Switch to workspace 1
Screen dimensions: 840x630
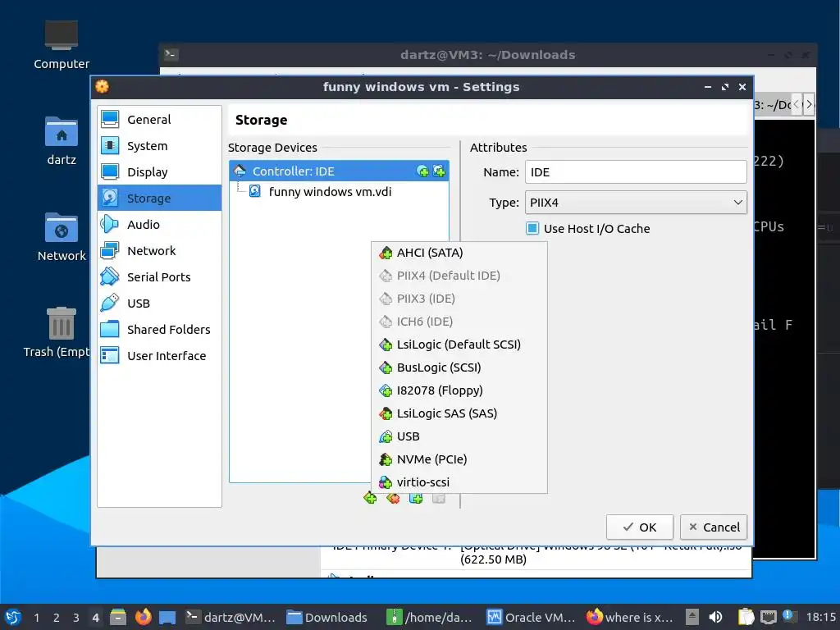[36, 618]
